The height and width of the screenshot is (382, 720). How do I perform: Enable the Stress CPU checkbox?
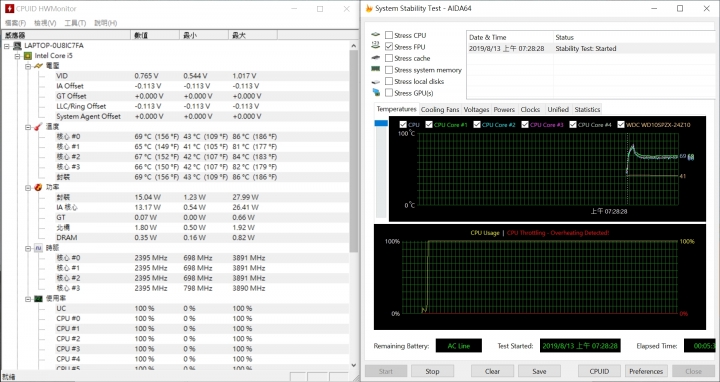[x=389, y=35]
